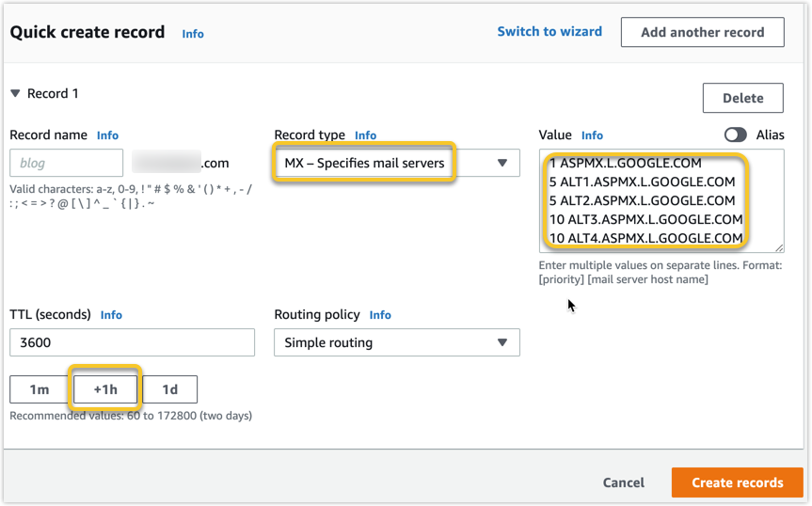The width and height of the screenshot is (812, 506).
Task: Open the Routing policy dropdown
Action: coord(396,342)
